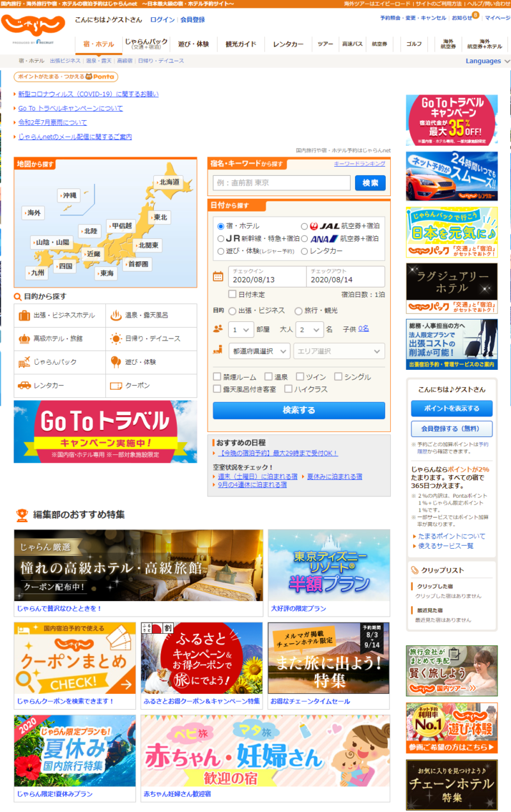Viewport: 511px width, 812px height.
Task: Select 沖縄 on the Japan map
Action: pos(68,195)
